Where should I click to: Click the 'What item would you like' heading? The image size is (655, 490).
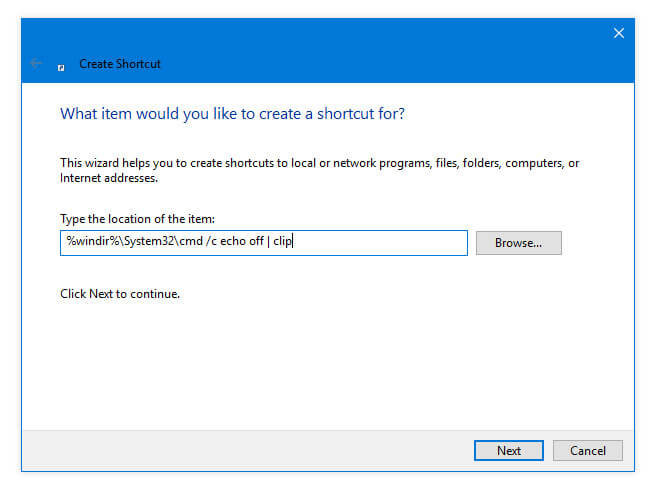[232, 114]
